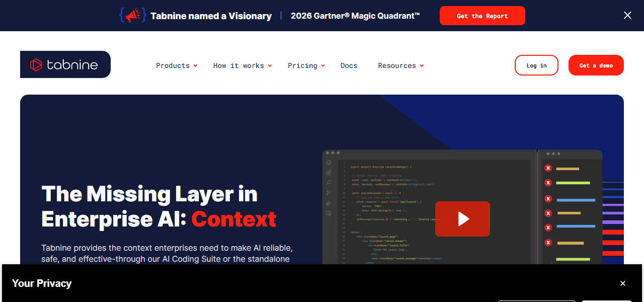Click the Log in button

click(x=536, y=65)
